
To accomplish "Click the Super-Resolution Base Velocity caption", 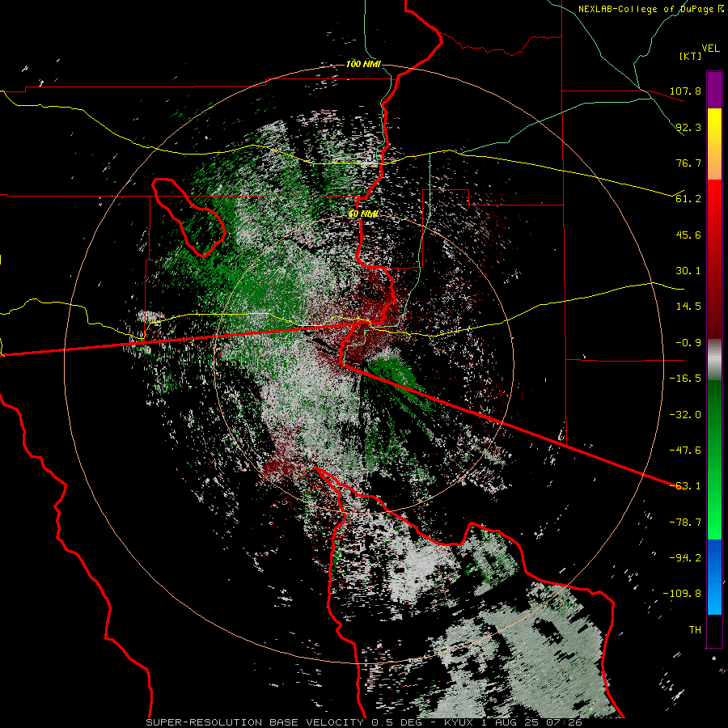I will 363,722.
